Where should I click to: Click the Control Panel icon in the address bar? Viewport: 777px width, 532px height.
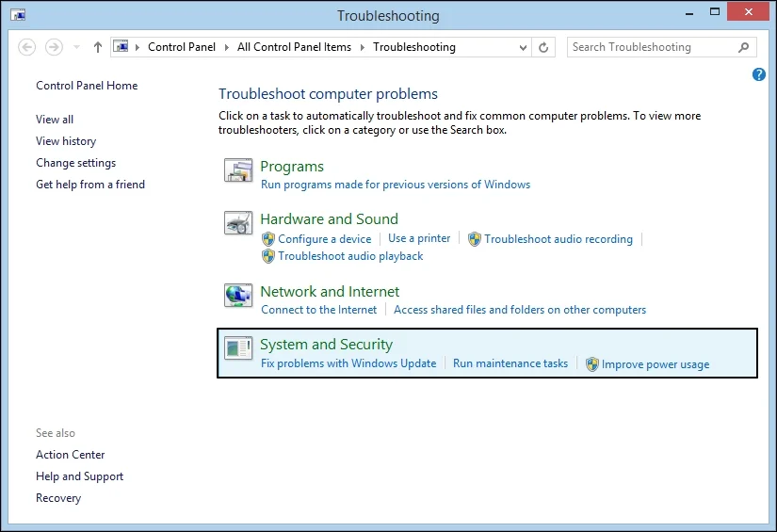click(x=121, y=47)
